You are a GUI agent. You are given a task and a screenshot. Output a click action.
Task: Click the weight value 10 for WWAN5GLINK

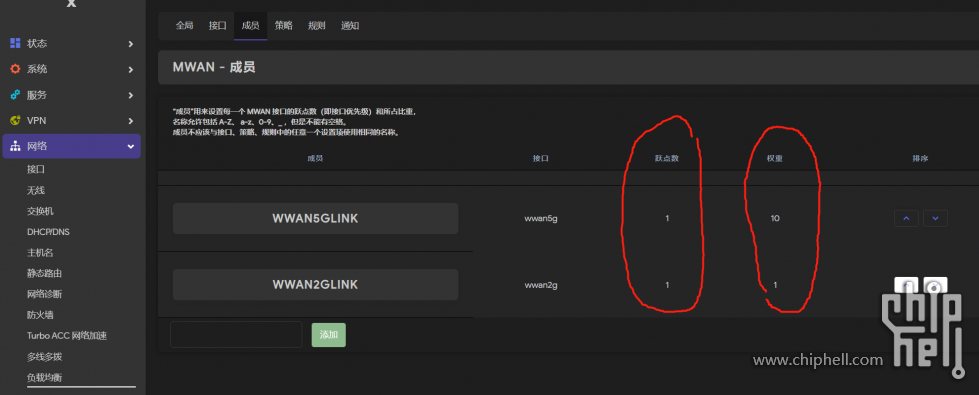click(x=775, y=218)
